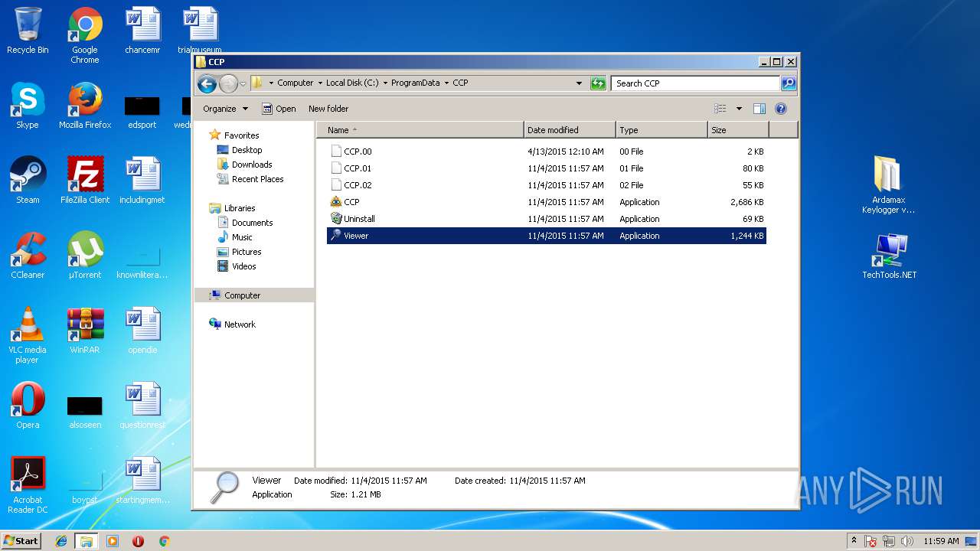Open VLC media player shortcut
This screenshot has width=980, height=551.
click(28, 336)
